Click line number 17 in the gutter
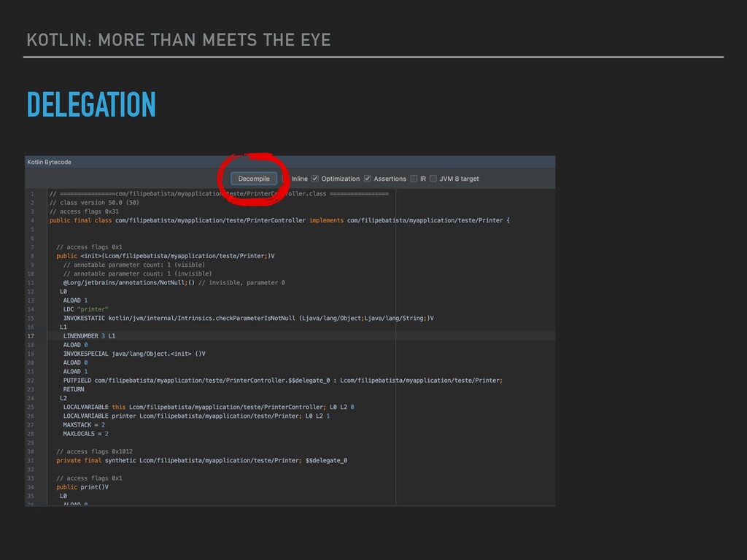 pos(31,335)
